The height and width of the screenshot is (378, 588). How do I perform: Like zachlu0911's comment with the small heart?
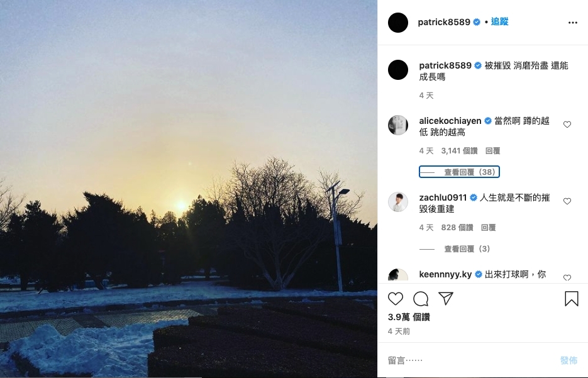pos(567,201)
